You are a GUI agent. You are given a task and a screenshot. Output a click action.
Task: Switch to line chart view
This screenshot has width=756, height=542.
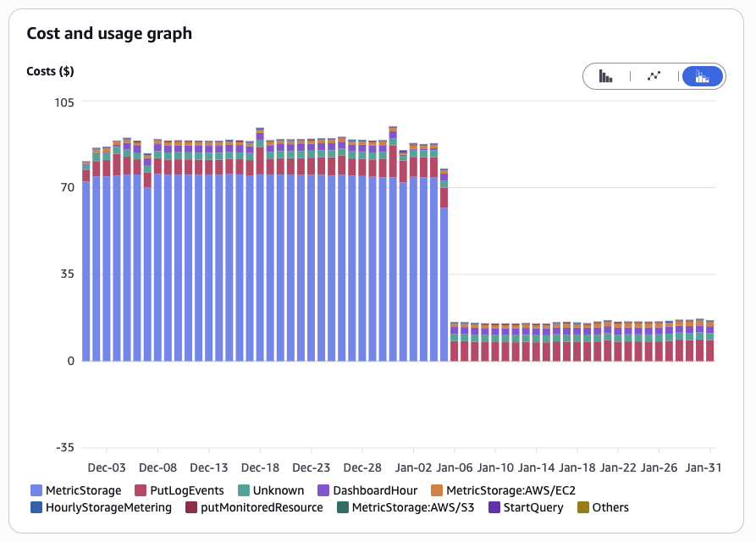point(654,76)
